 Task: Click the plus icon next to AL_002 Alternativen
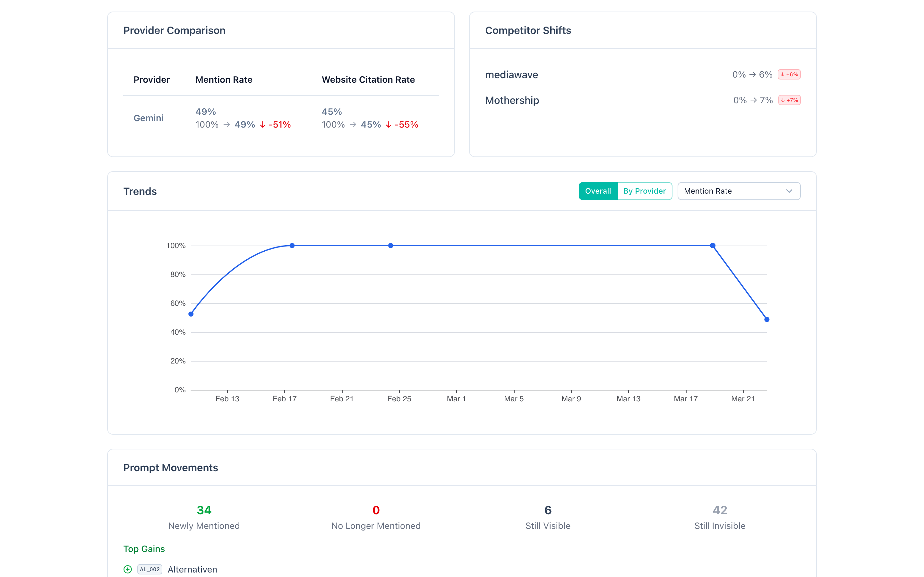coord(127,569)
